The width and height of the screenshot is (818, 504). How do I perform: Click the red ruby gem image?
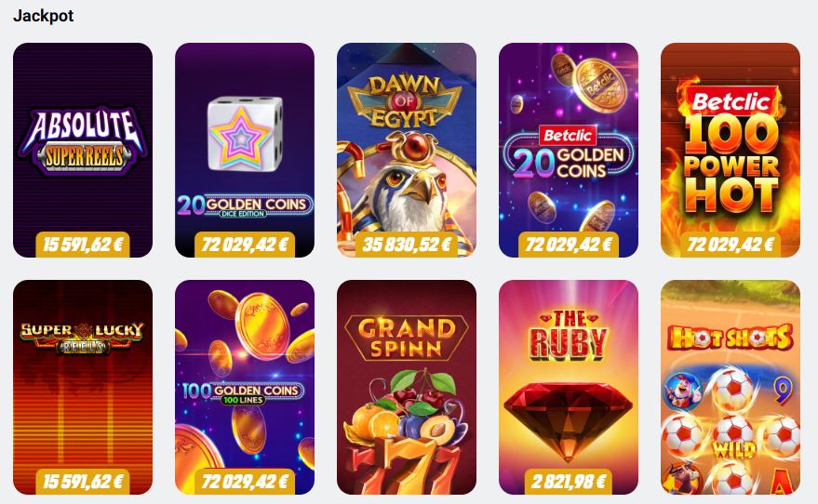[569, 421]
